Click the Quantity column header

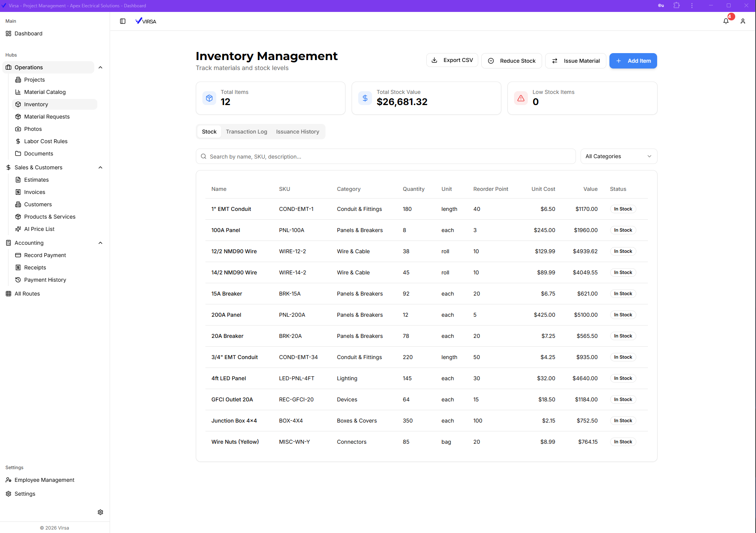pos(414,189)
